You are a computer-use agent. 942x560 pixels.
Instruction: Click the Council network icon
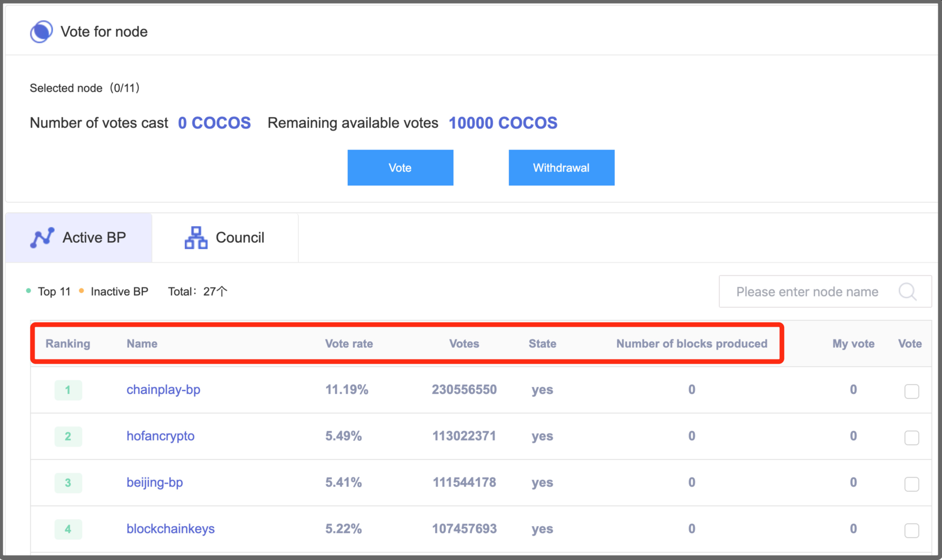196,238
